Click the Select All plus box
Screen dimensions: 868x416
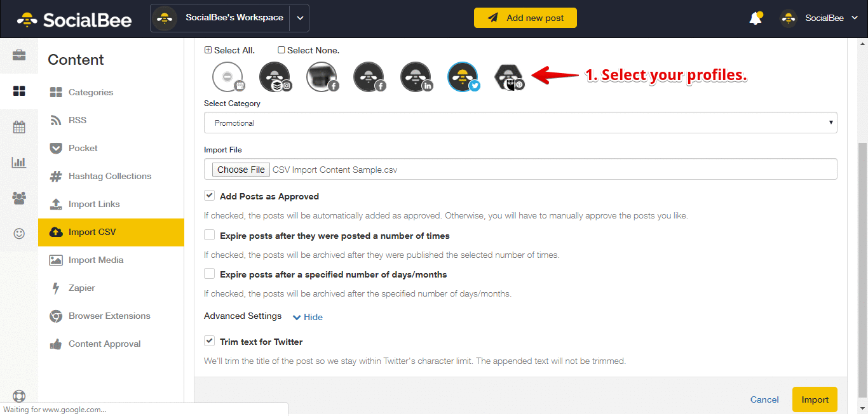208,50
